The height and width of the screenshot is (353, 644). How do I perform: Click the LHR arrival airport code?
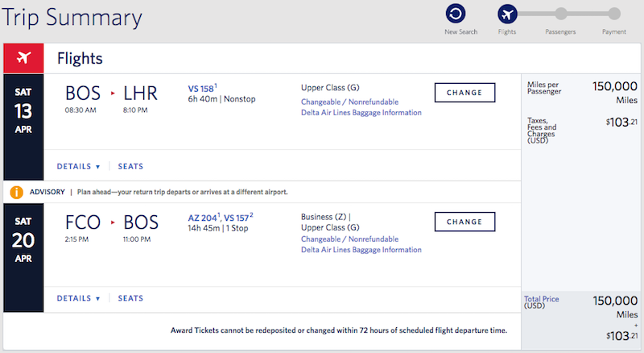(x=140, y=93)
